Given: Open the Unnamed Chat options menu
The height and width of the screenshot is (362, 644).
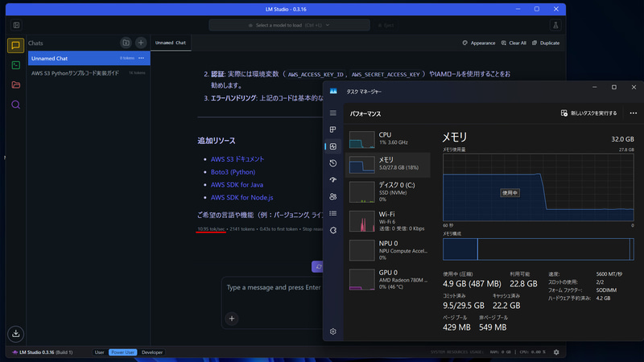Looking at the screenshot, I should [142, 58].
